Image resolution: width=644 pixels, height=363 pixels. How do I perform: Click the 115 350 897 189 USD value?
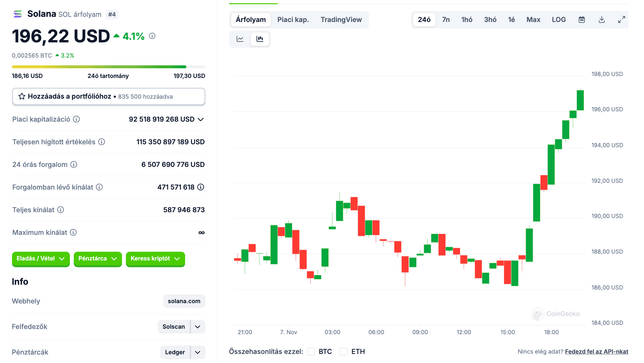pos(171,142)
